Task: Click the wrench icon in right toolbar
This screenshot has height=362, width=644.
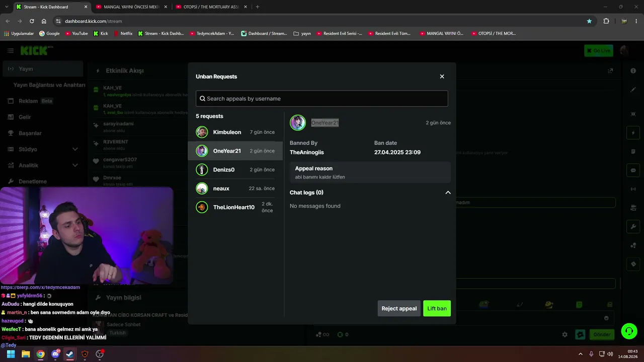Action: (x=633, y=227)
